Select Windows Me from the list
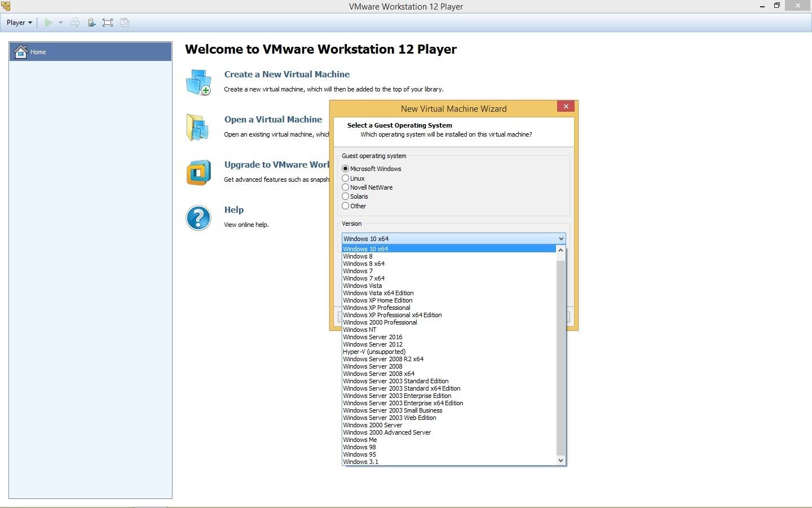Image resolution: width=812 pixels, height=508 pixels. [449, 440]
